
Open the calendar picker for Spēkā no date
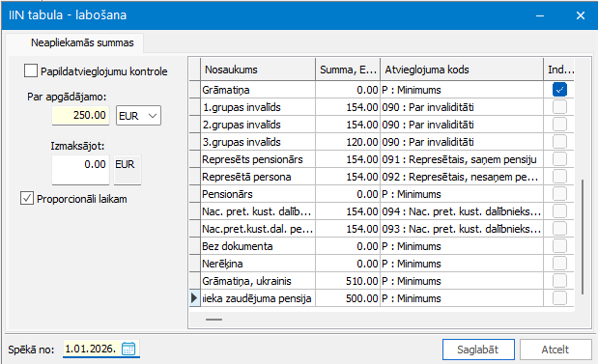click(128, 349)
